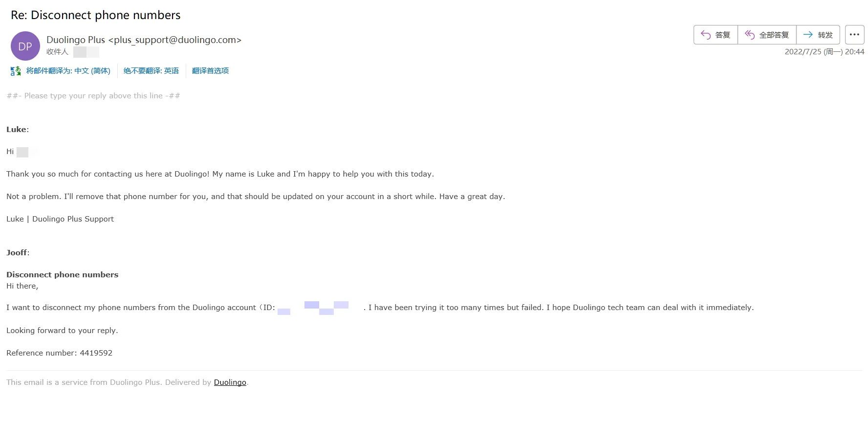The image size is (868, 424).
Task: Click the 'Please type your reply above' line
Action: 93,96
